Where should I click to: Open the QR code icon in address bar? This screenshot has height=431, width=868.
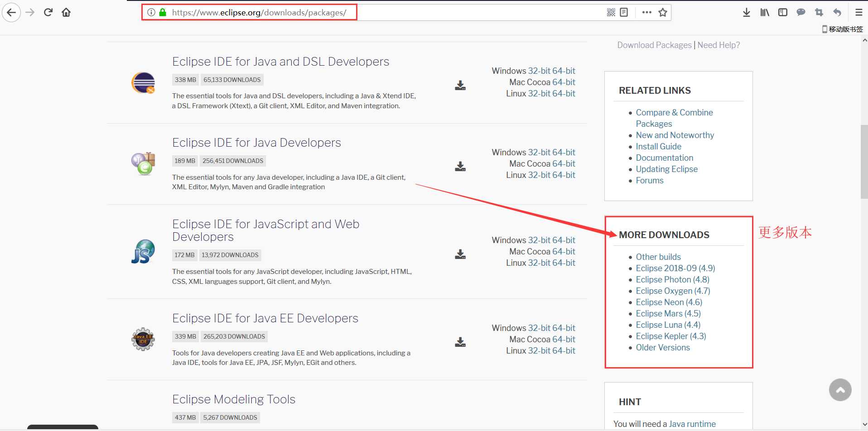pyautogui.click(x=611, y=12)
